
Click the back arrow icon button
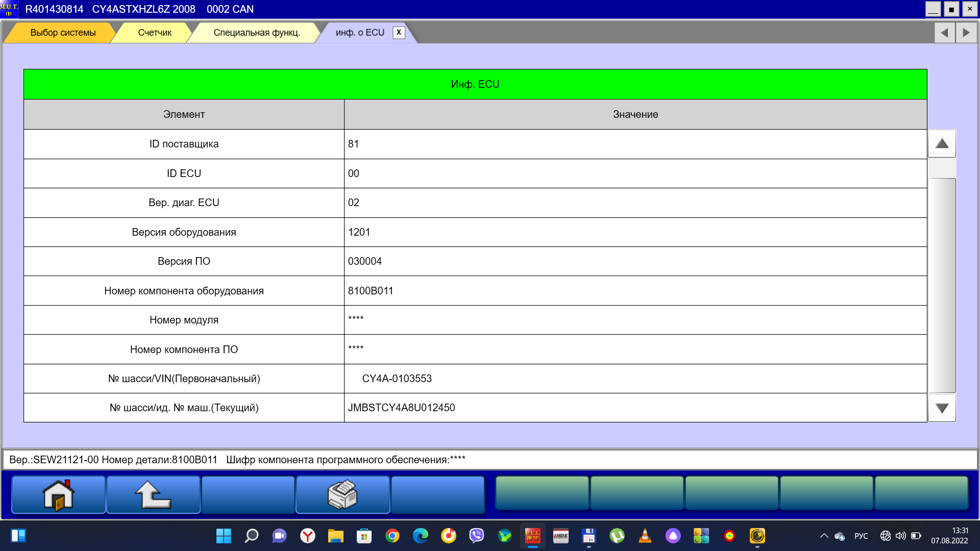(x=153, y=494)
